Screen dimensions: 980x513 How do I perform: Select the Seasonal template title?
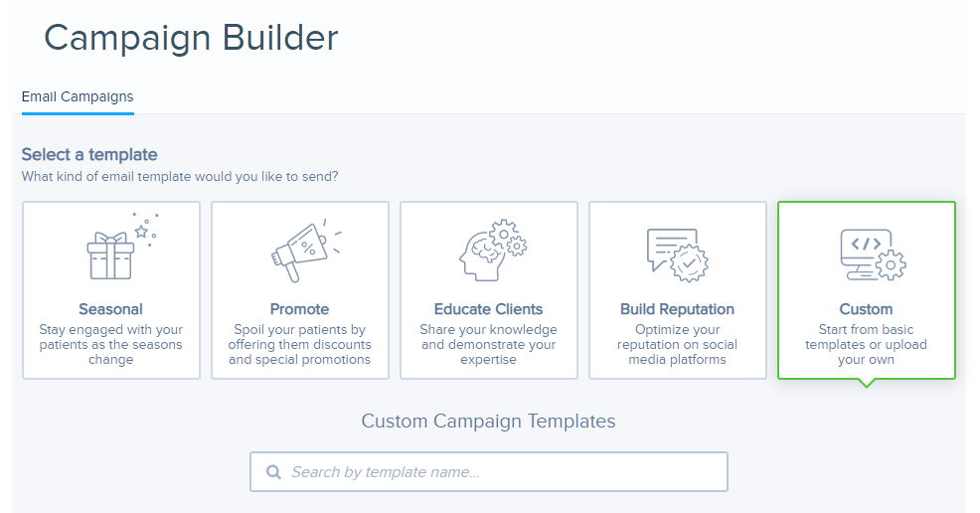[110, 309]
